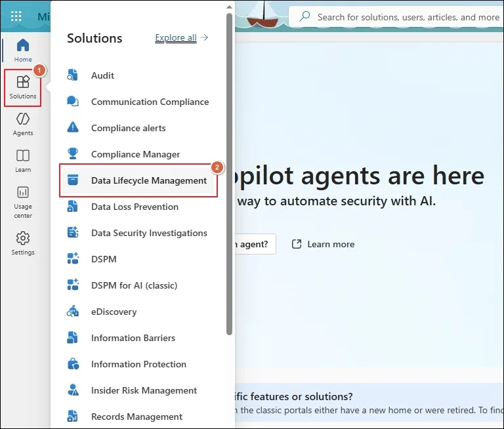Click the search solutions input field

point(396,16)
